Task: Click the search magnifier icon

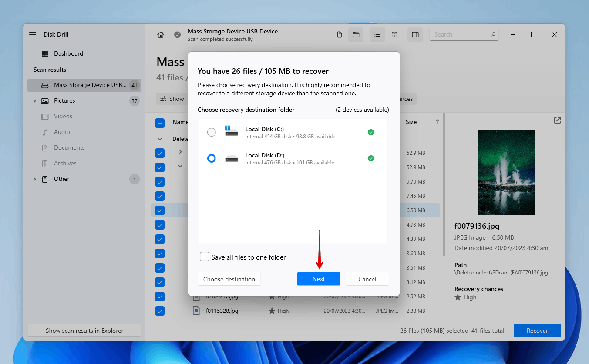Action: click(493, 34)
